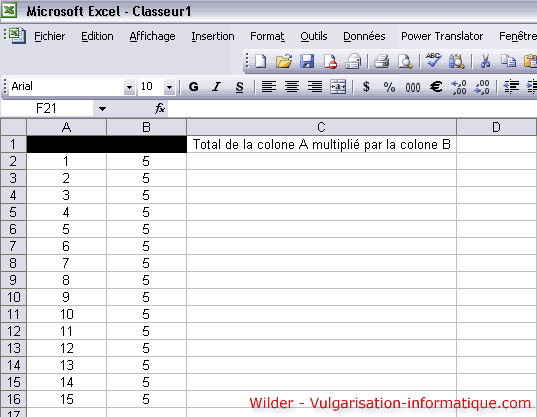The width and height of the screenshot is (537, 417).
Task: Open a file with the Open folder icon
Action: pyautogui.click(x=284, y=62)
